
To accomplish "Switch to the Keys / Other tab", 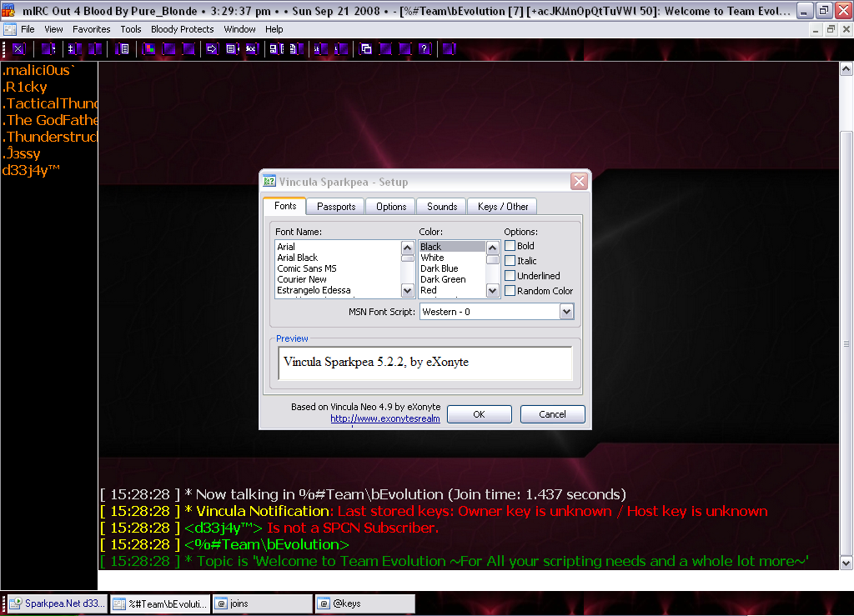I will pyautogui.click(x=503, y=207).
